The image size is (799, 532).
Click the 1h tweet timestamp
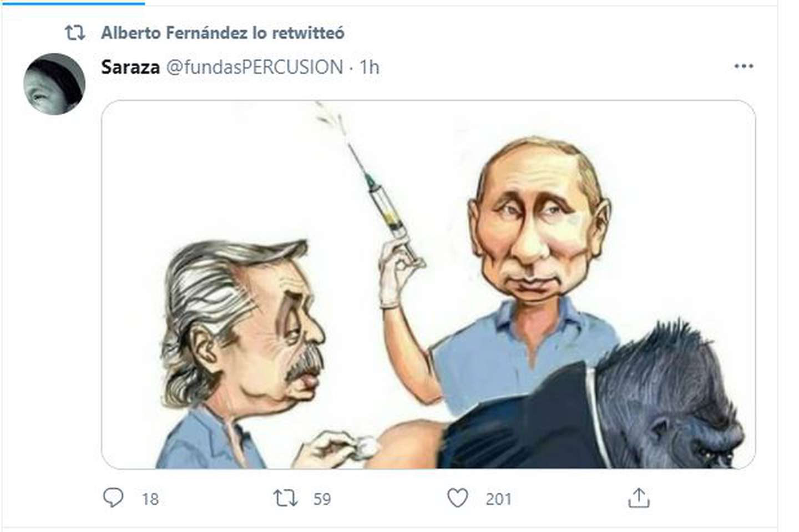pos(370,67)
